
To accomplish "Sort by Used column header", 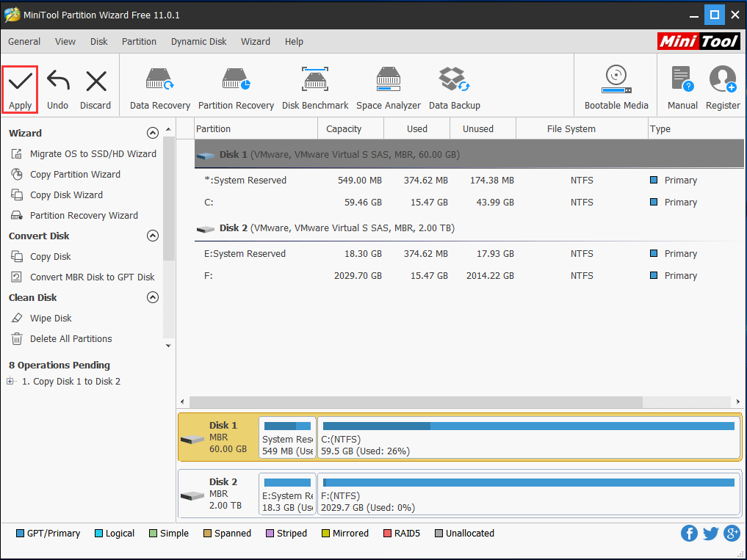I will click(417, 129).
